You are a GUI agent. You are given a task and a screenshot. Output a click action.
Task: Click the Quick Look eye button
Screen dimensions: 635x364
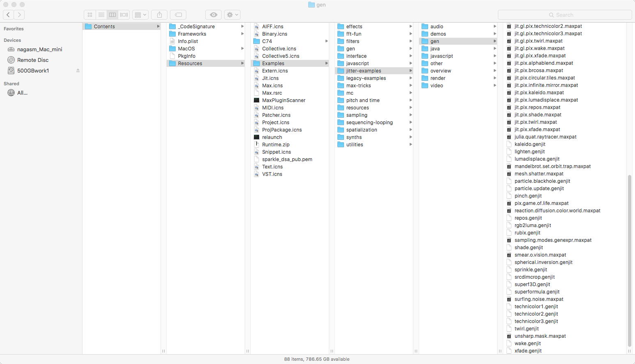point(213,15)
